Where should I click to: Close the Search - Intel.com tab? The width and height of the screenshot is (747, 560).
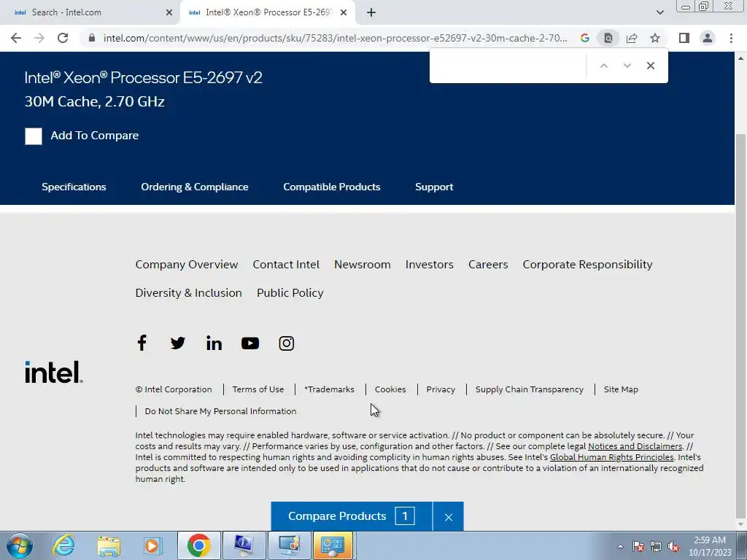pos(169,12)
